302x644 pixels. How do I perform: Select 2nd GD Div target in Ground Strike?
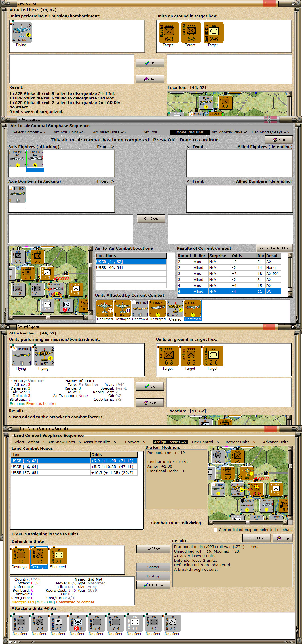(x=214, y=33)
